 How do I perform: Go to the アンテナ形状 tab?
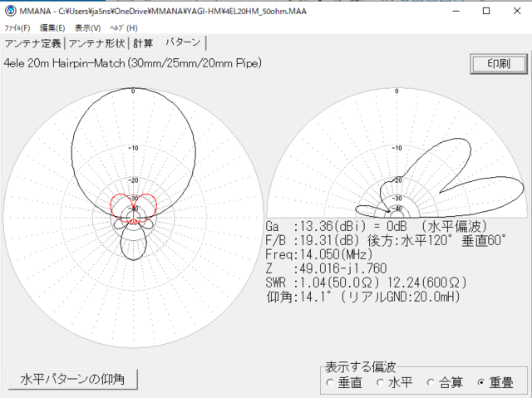tap(97, 43)
